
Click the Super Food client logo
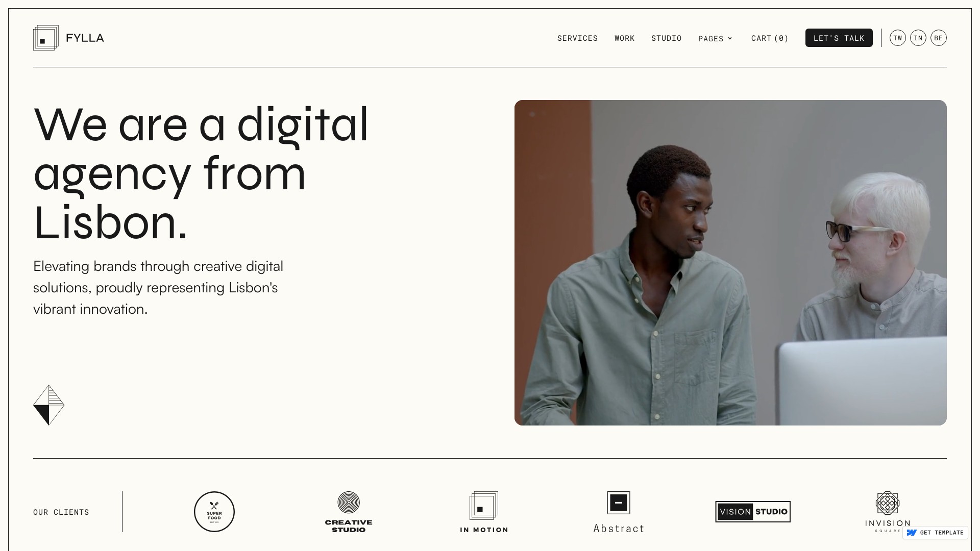(x=214, y=511)
